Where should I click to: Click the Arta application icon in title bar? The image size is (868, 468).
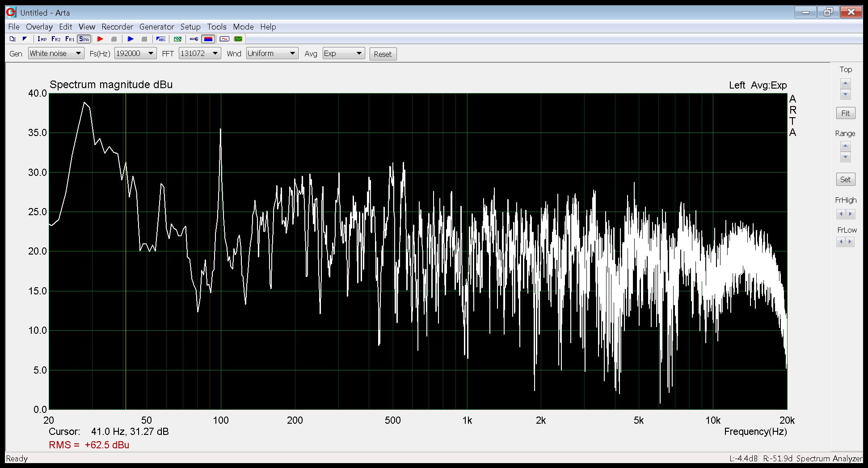tap(11, 13)
